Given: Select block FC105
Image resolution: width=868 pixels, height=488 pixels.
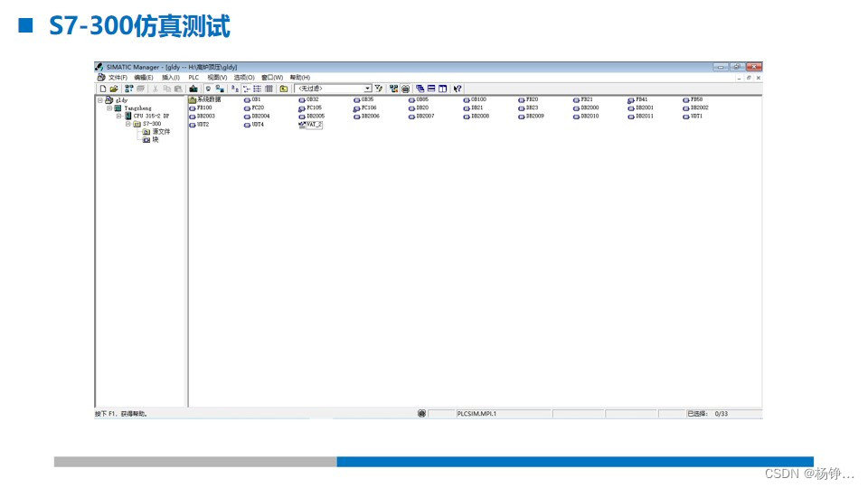Looking at the screenshot, I should tap(310, 108).
